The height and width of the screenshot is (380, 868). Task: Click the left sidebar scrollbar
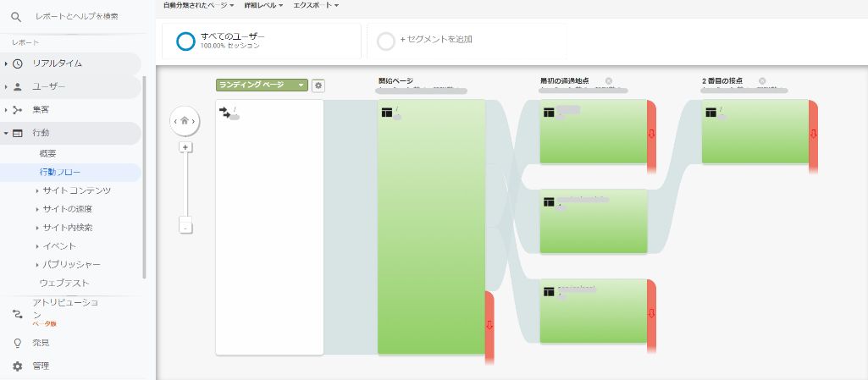pos(145,177)
